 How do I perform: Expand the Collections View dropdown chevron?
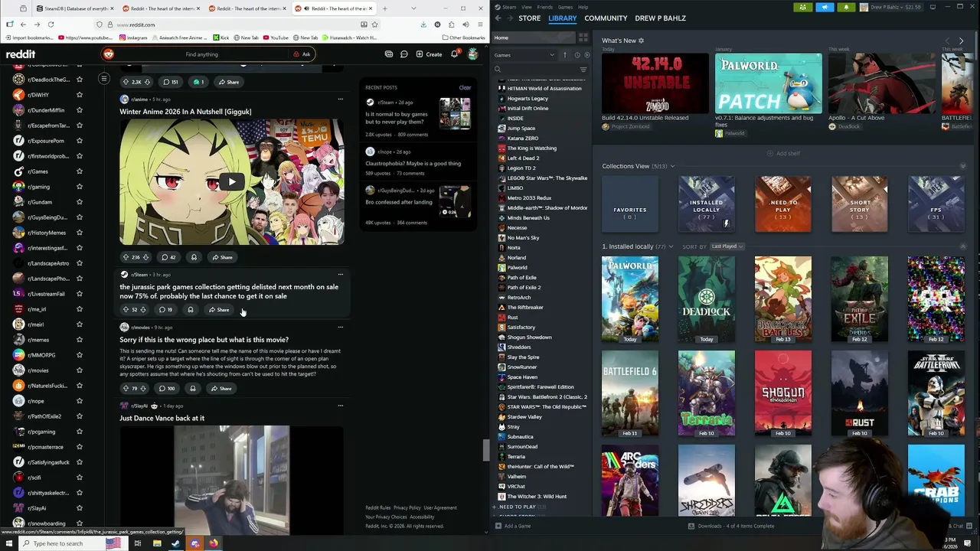(672, 166)
